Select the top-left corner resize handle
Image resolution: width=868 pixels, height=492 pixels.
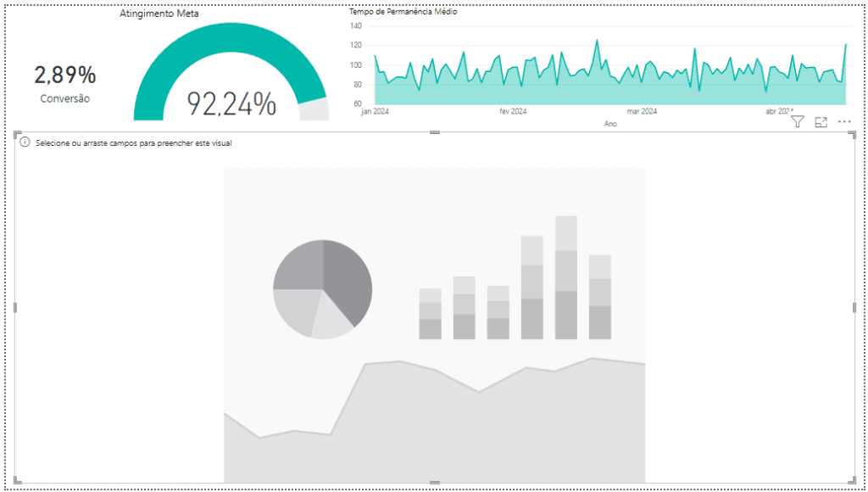(17, 135)
